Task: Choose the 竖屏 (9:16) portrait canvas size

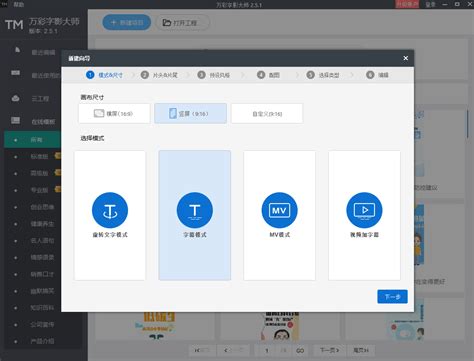Action: [190, 114]
